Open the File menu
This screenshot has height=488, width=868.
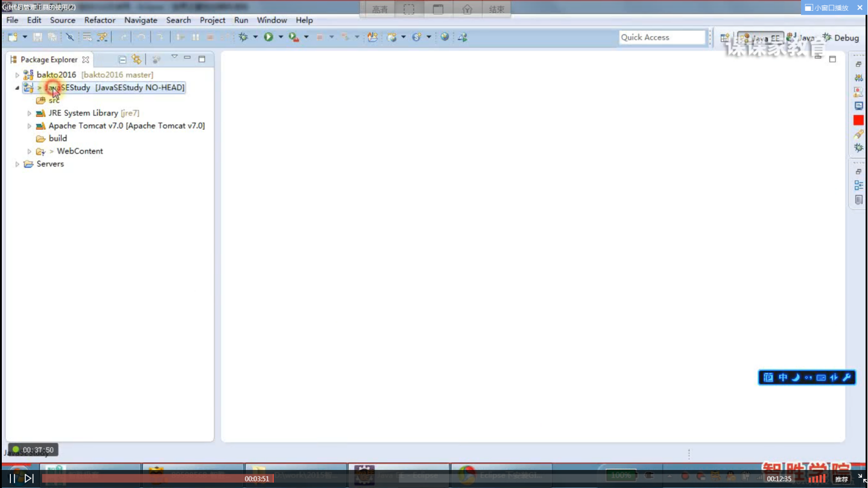(12, 20)
